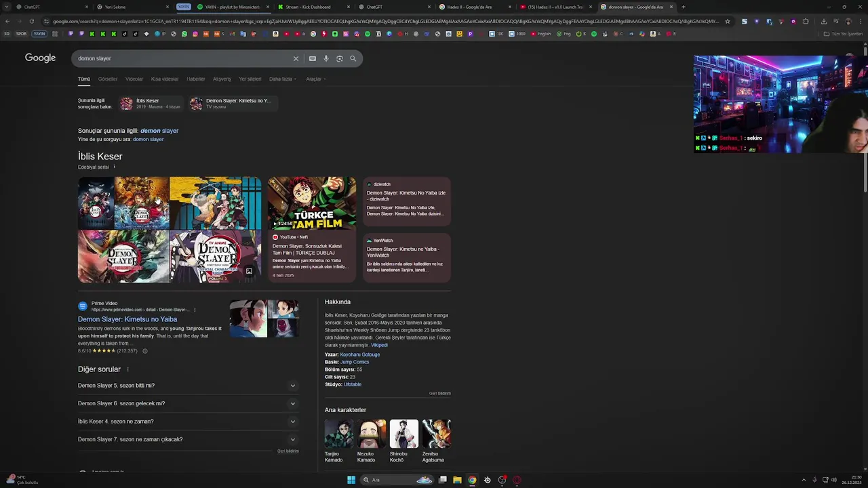This screenshot has height=488, width=868.
Task: Open Diğer sorular options menu
Action: pyautogui.click(x=127, y=369)
